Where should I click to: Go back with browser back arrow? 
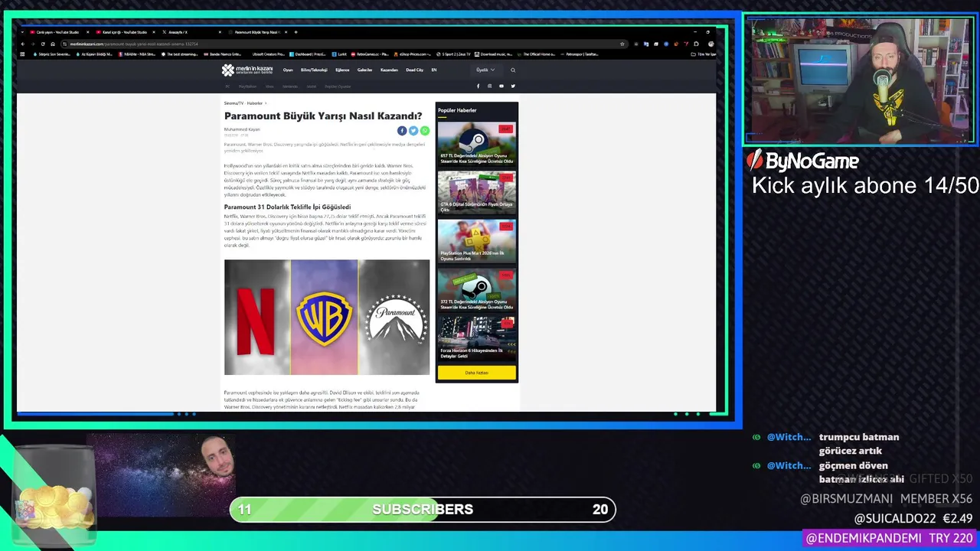pyautogui.click(x=24, y=44)
